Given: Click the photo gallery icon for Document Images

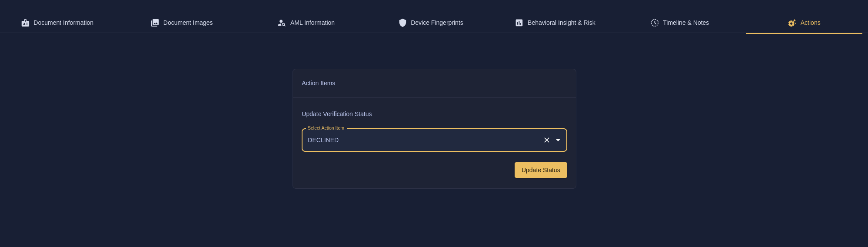Looking at the screenshot, I should tap(155, 23).
